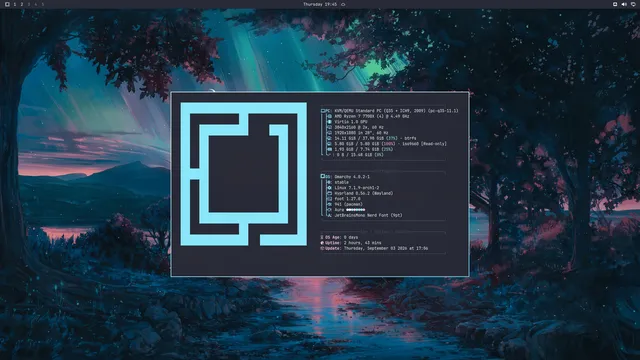Click the package icon beside 941 (pacman)

(x=329, y=204)
